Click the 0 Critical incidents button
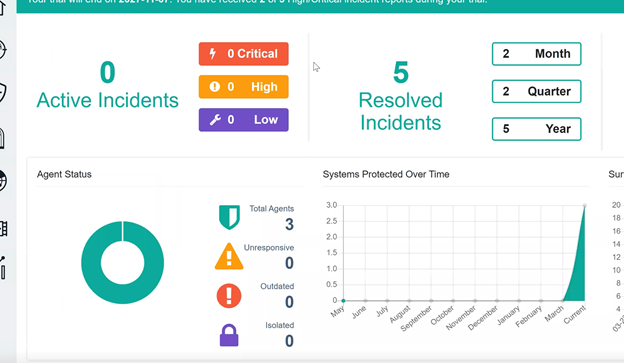This screenshot has width=624, height=363. point(244,54)
